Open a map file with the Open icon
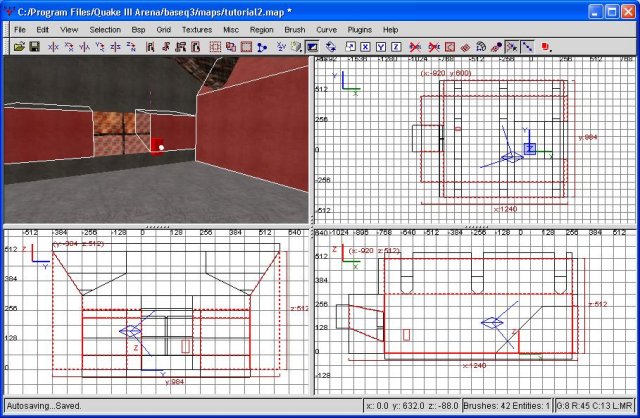 (19, 47)
